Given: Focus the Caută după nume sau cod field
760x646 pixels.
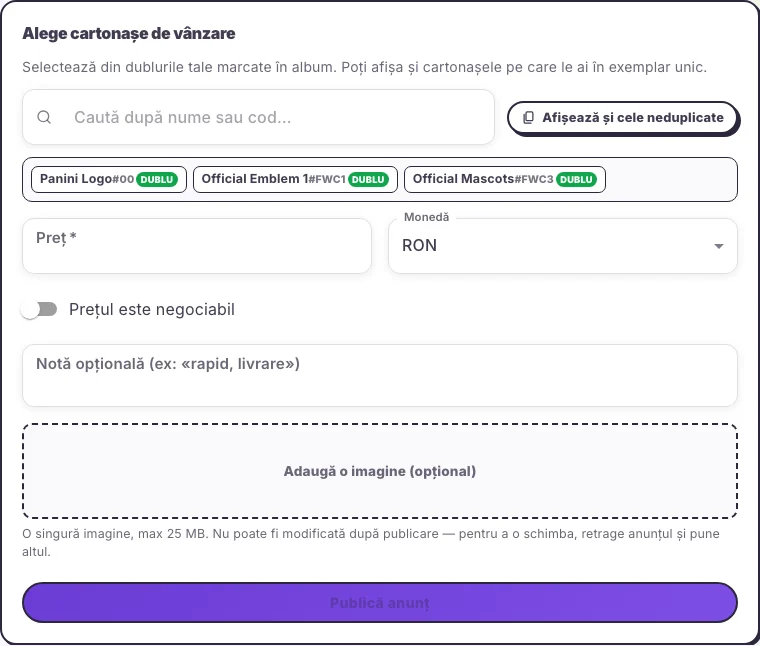Looking at the screenshot, I should [x=258, y=117].
